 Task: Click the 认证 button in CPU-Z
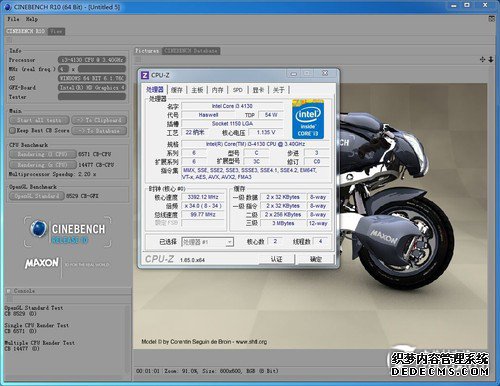(276, 259)
